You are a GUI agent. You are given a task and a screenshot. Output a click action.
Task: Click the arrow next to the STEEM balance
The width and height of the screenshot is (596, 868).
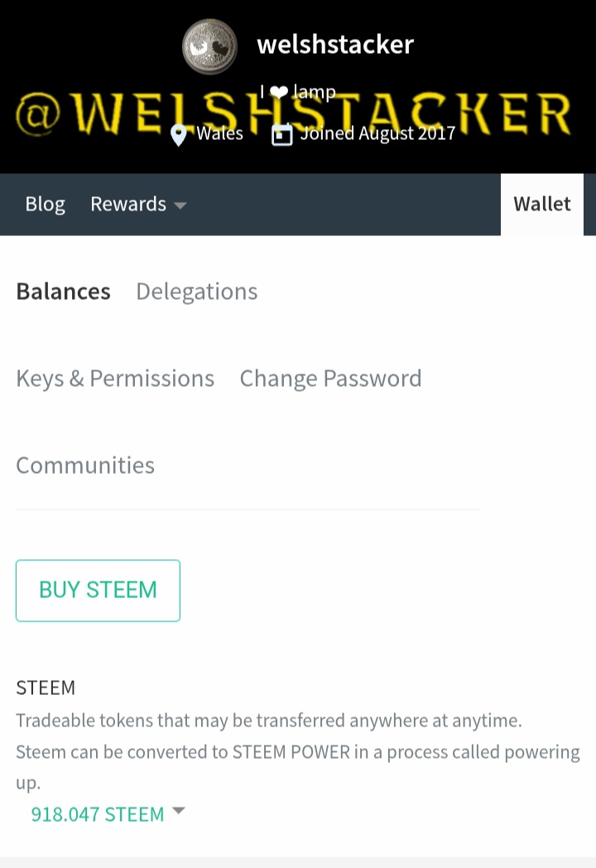178,812
